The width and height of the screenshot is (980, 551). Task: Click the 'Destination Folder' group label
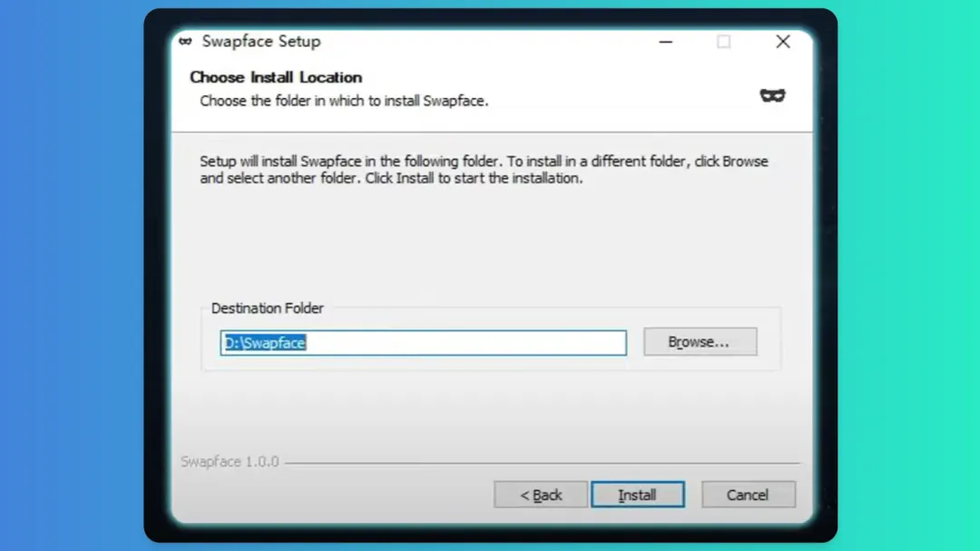click(x=267, y=309)
